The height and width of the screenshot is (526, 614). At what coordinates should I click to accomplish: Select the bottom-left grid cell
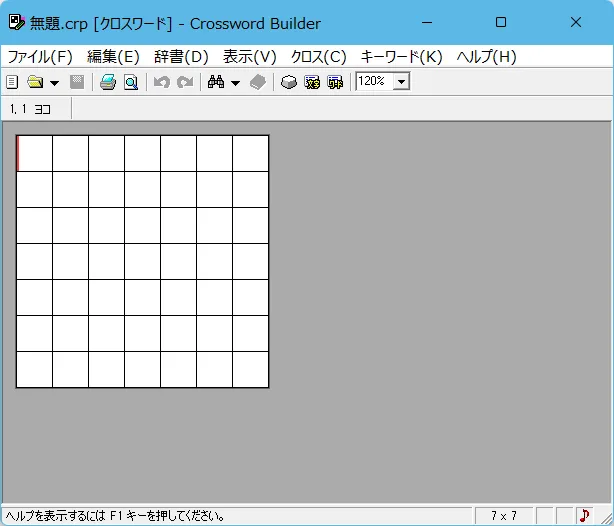click(34, 369)
